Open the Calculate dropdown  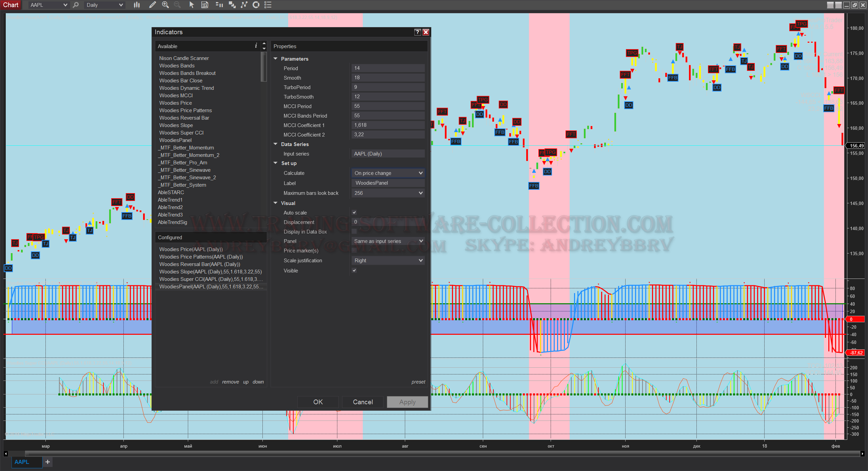click(388, 173)
